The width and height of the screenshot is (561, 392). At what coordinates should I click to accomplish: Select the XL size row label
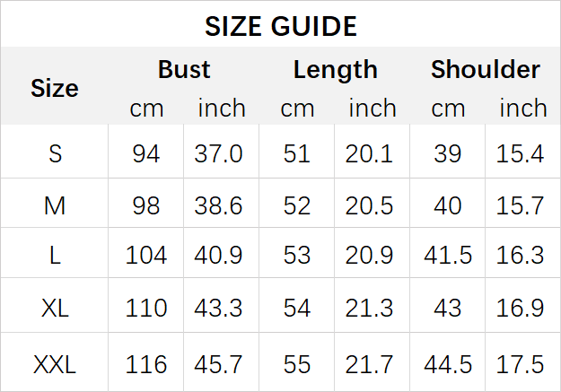pyautogui.click(x=55, y=308)
